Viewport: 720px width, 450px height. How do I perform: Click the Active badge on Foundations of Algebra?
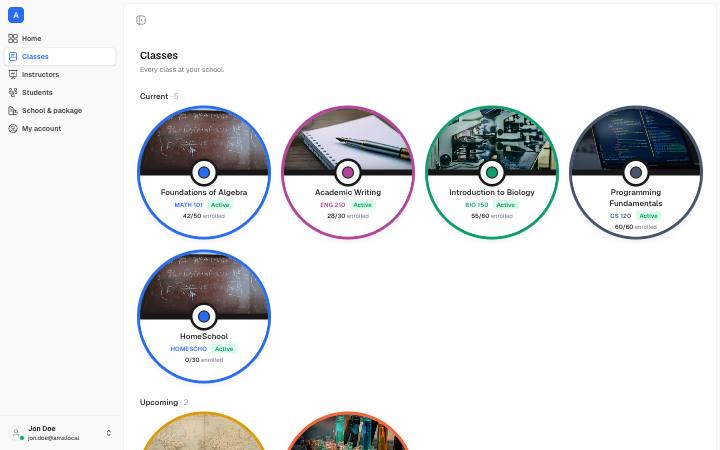(x=220, y=205)
